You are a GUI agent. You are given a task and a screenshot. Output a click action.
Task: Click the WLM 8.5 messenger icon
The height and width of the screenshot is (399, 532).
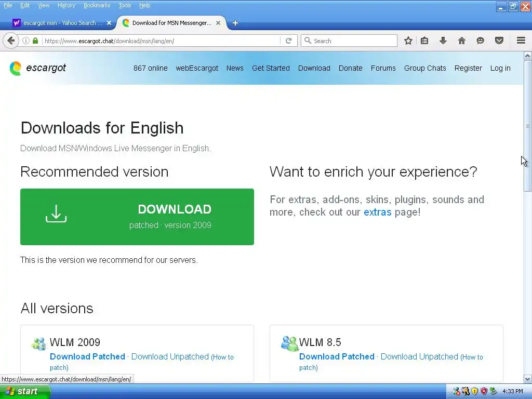coord(289,343)
